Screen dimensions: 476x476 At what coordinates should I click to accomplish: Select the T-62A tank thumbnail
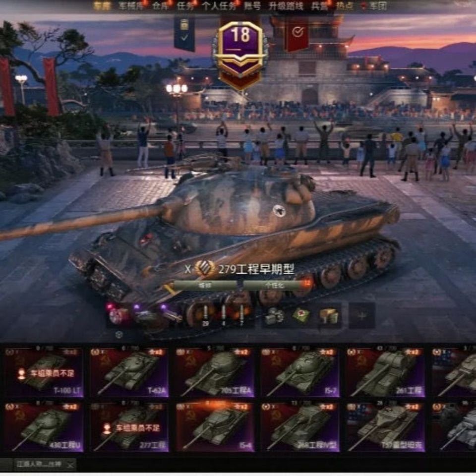(x=129, y=373)
